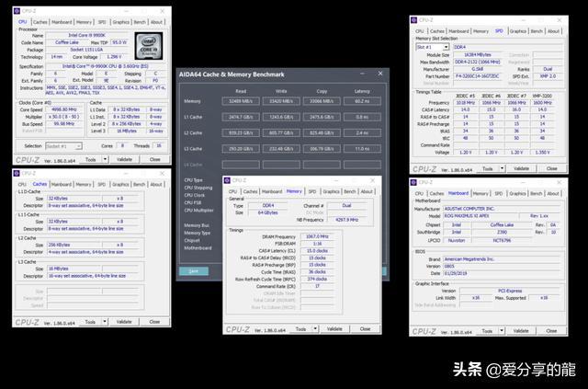Select the '64 GBytes' memory size value
Screen dimensions: 588x389
[x=268, y=212]
